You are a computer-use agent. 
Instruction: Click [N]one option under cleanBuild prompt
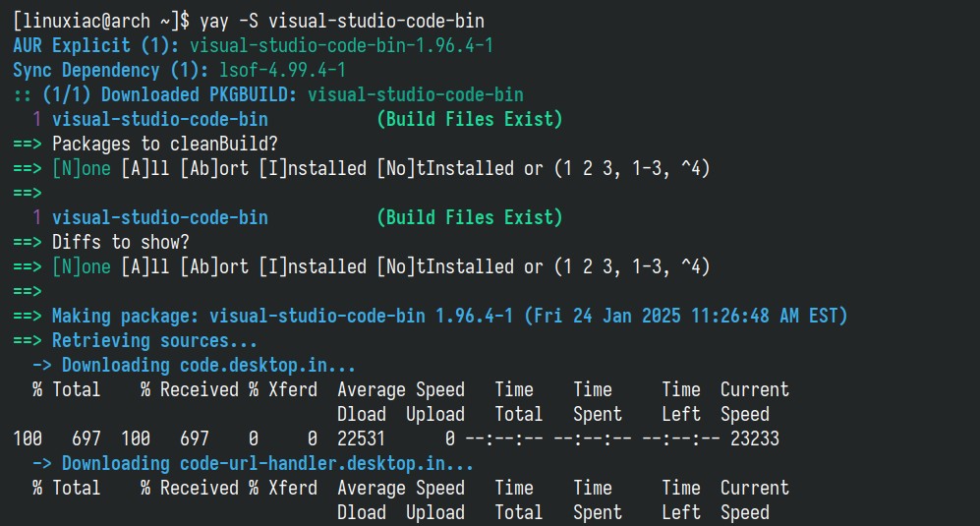coord(82,168)
